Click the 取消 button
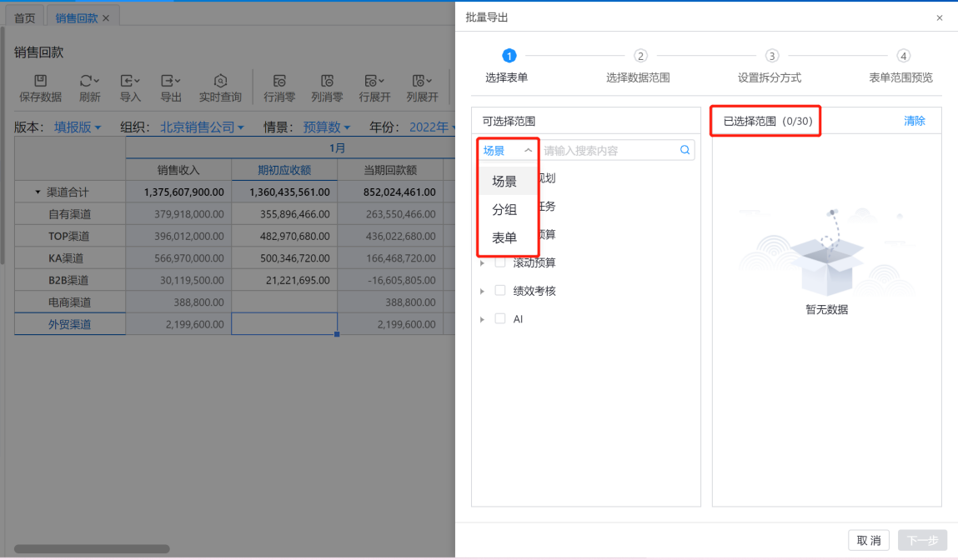Image resolution: width=958 pixels, height=560 pixels. click(x=868, y=541)
